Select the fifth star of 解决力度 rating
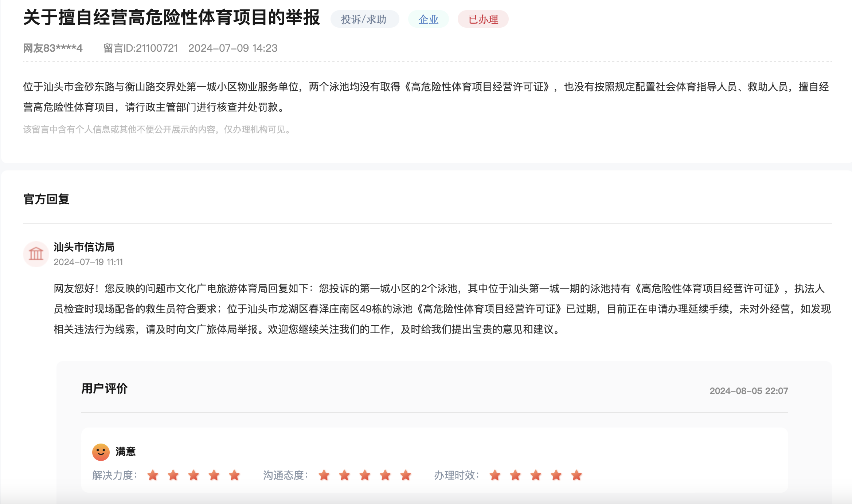Image resolution: width=852 pixels, height=504 pixels. [x=234, y=475]
